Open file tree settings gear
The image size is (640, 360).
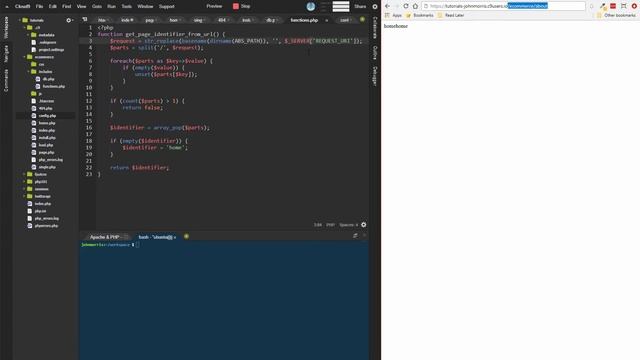(x=69, y=20)
